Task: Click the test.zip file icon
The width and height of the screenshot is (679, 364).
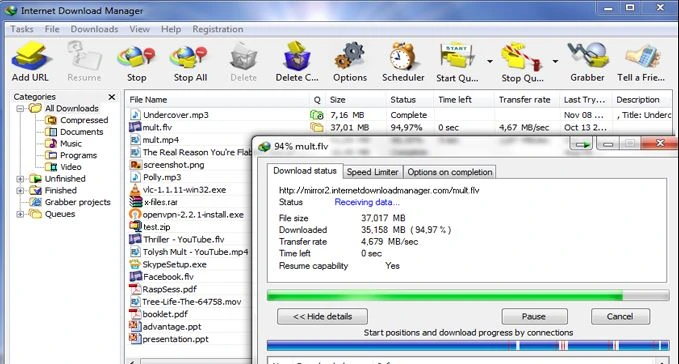Action: pyautogui.click(x=136, y=226)
